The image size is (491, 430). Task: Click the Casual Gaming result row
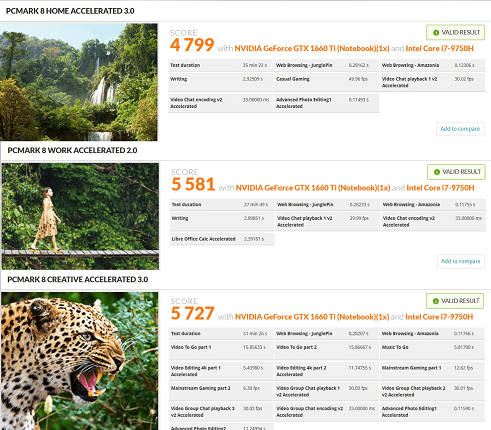[x=326, y=82]
